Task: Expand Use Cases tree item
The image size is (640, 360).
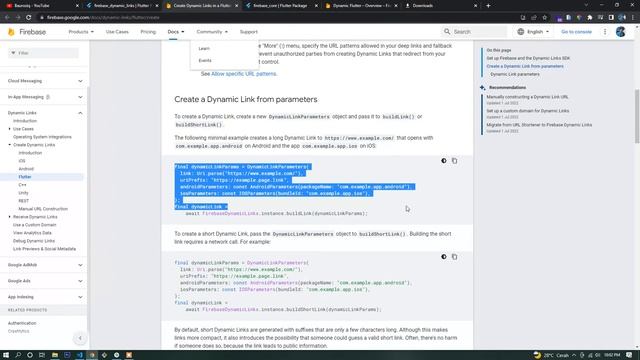Action: [10, 129]
